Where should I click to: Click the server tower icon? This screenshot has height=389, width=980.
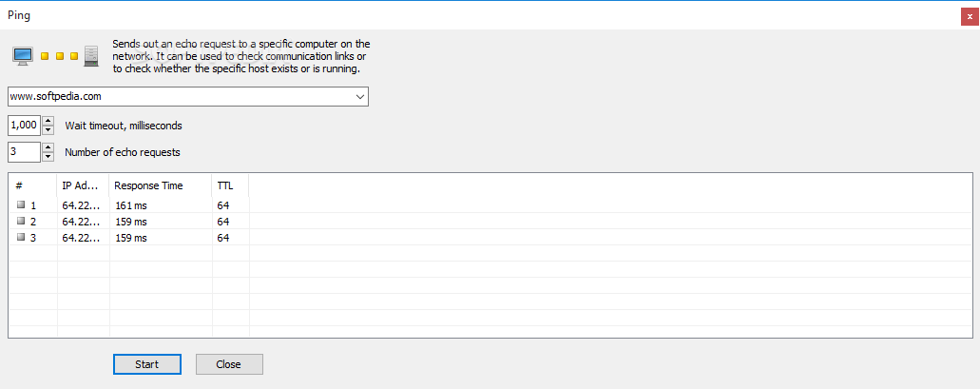pos(91,56)
